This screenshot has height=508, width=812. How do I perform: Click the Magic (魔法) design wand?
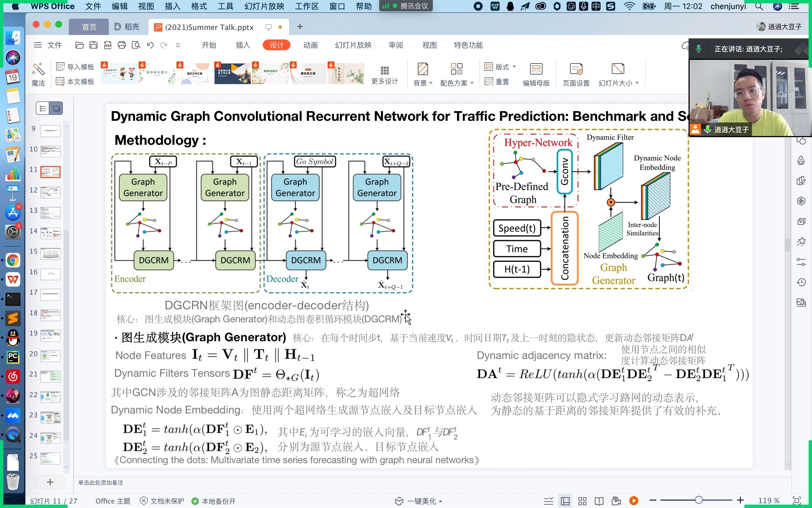pyautogui.click(x=38, y=74)
